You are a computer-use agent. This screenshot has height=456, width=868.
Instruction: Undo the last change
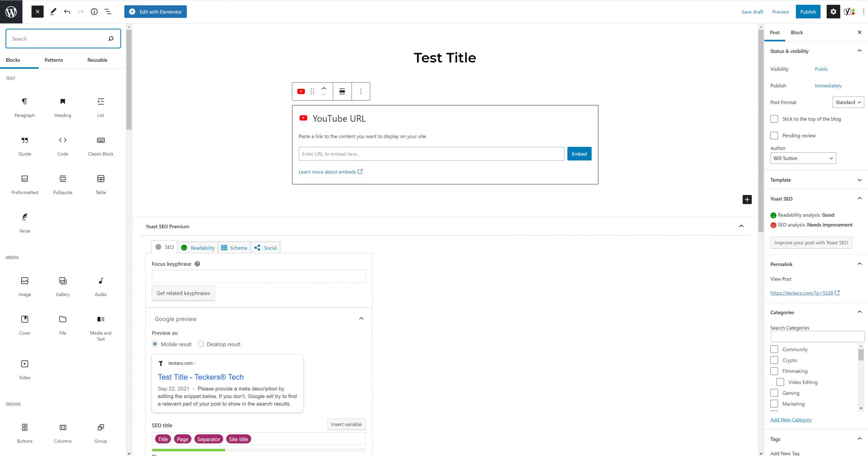pyautogui.click(x=67, y=12)
